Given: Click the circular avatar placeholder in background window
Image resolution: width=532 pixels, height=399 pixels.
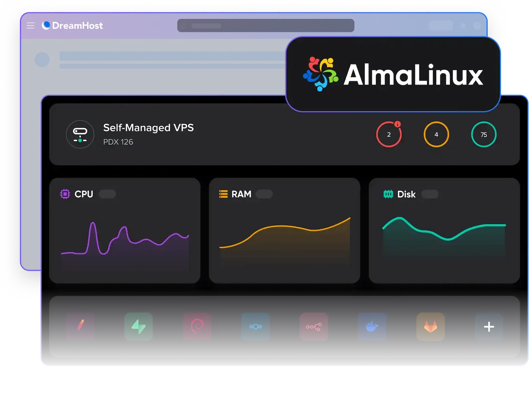Looking at the screenshot, I should (42, 60).
